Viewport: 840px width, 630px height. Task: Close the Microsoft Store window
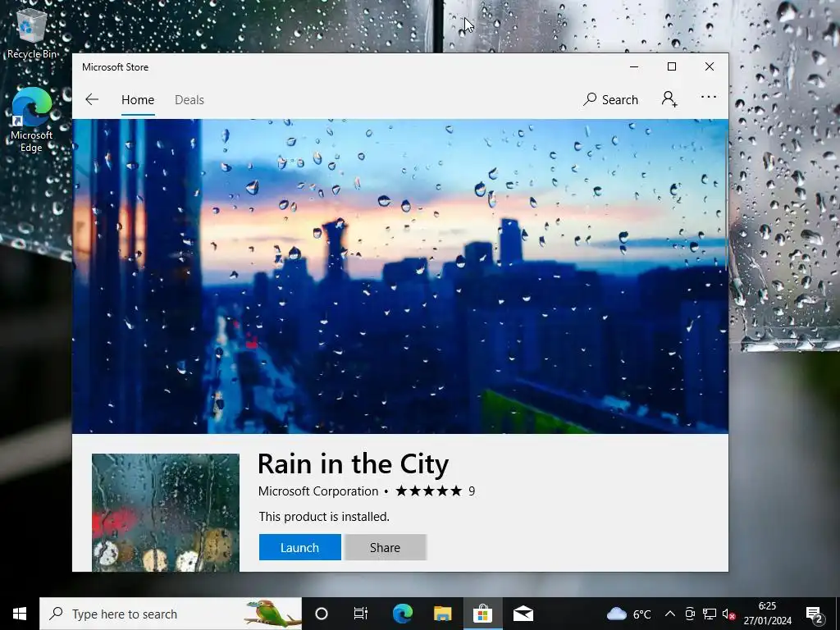click(710, 66)
